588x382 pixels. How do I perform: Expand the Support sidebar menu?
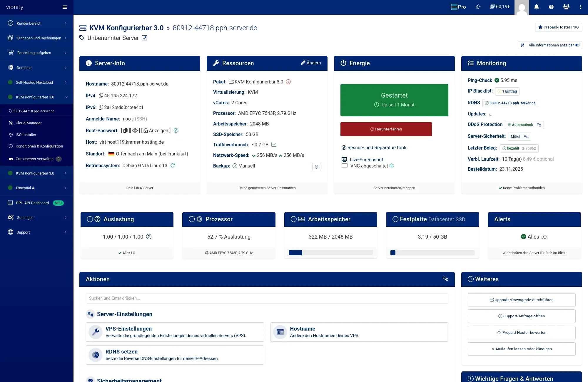(37, 232)
